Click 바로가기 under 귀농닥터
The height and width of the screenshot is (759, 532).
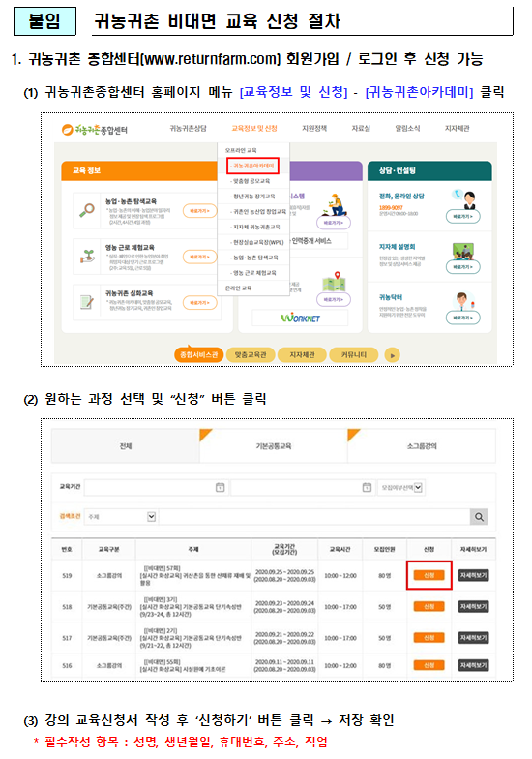[x=462, y=318]
